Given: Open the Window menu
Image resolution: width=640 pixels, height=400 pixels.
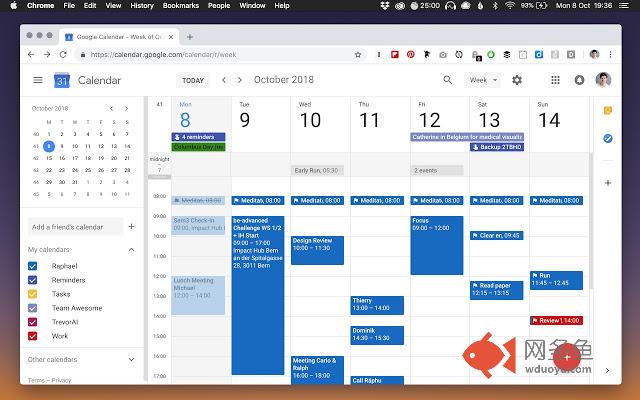Looking at the screenshot, I should point(252,6).
